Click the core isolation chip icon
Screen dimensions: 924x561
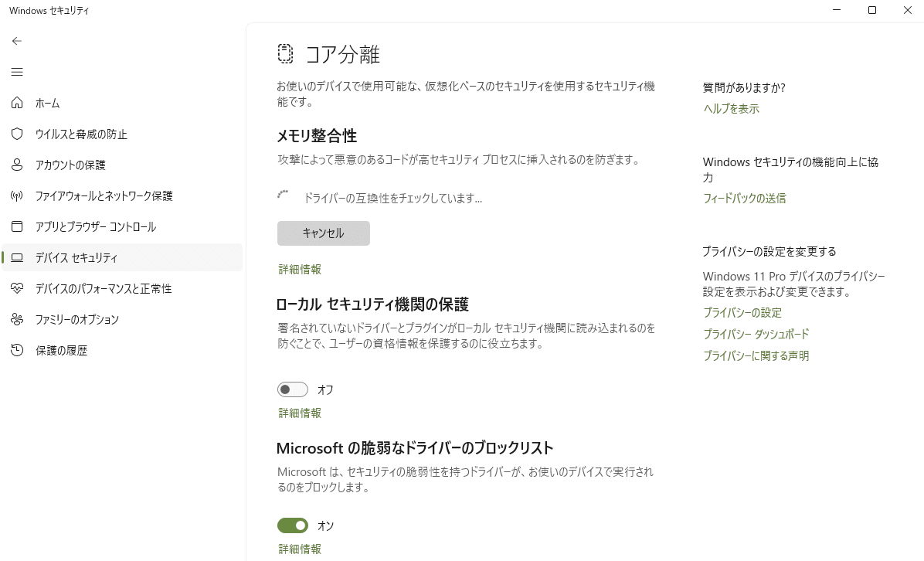tap(285, 53)
